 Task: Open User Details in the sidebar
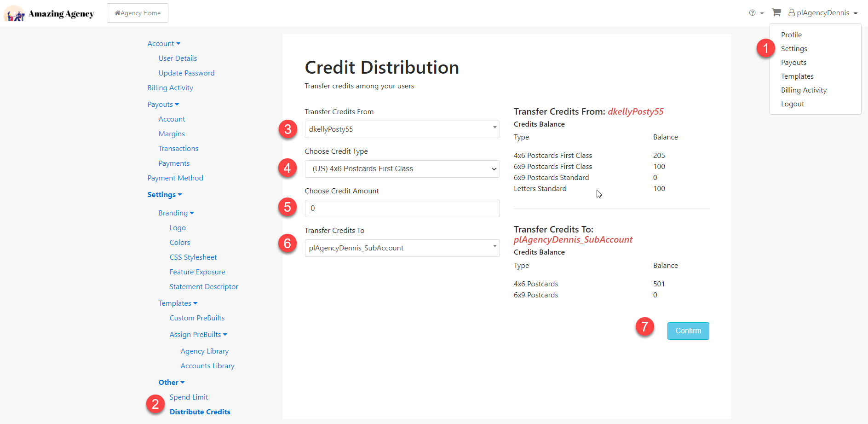point(178,58)
